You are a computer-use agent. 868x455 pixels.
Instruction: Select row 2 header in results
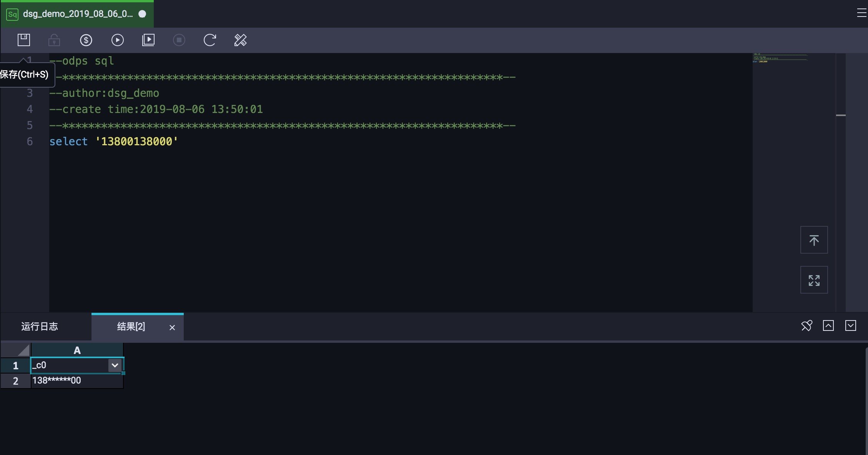(15, 381)
